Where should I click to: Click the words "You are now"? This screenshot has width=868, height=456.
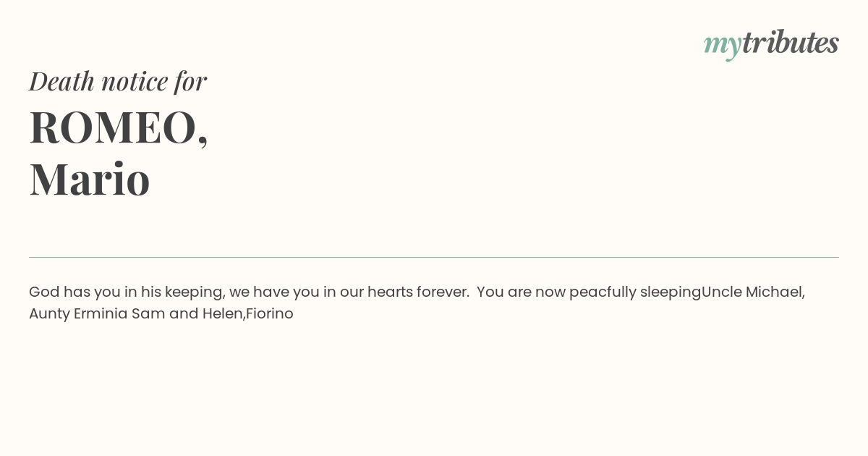coord(521,292)
